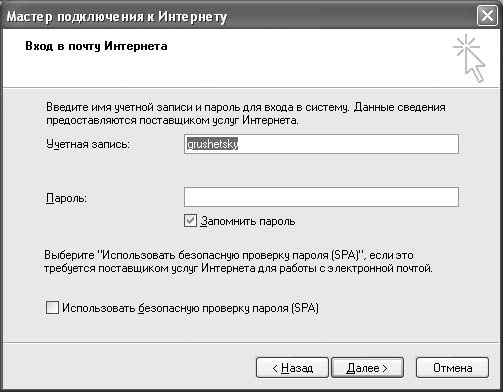Click the Вход в почту Интернета heading

point(96,46)
